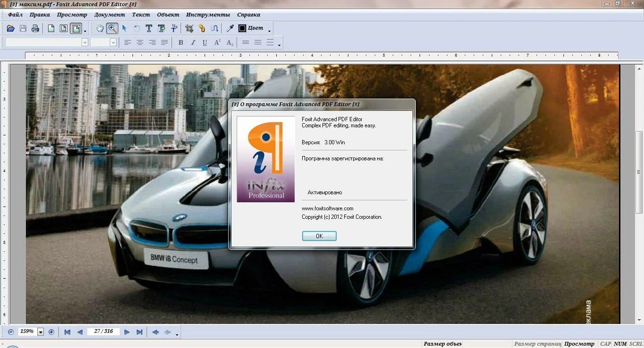Click the Link chain tool icon
Image resolution: width=644 pixels, height=348 pixels.
pos(202,28)
